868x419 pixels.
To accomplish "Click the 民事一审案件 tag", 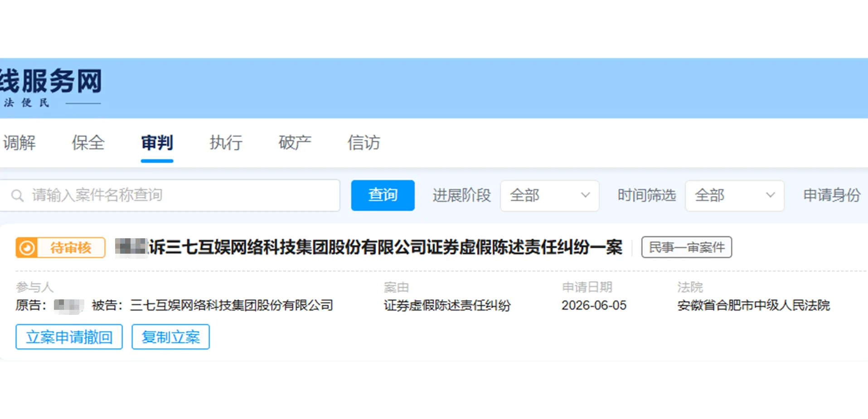I will (x=686, y=247).
